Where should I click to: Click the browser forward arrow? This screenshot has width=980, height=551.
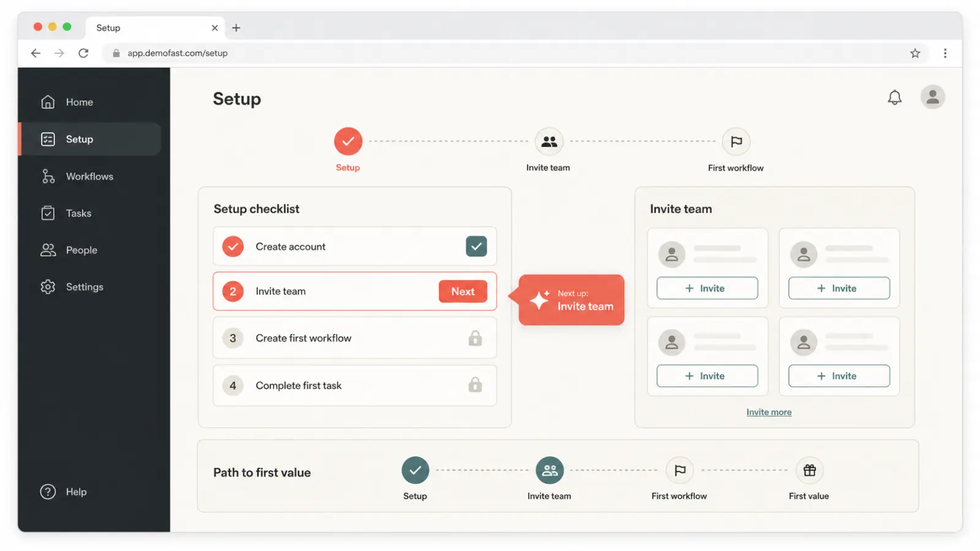[x=59, y=53]
